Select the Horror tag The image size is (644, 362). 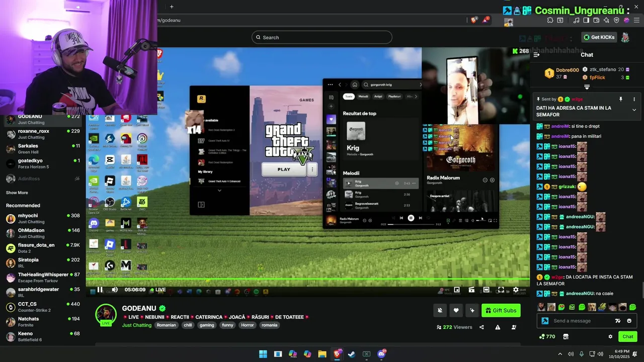point(248,325)
